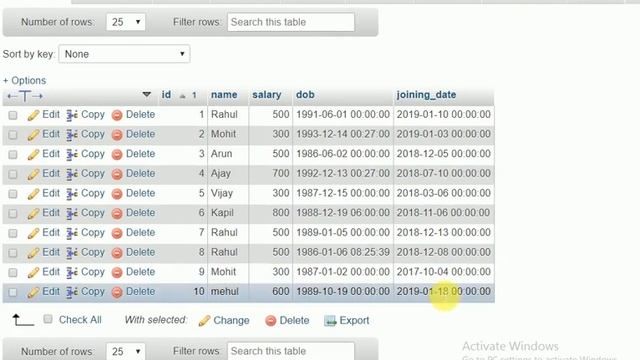This screenshot has width=640, height=360.
Task: Check the box for Arun's row
Action: (x=13, y=154)
